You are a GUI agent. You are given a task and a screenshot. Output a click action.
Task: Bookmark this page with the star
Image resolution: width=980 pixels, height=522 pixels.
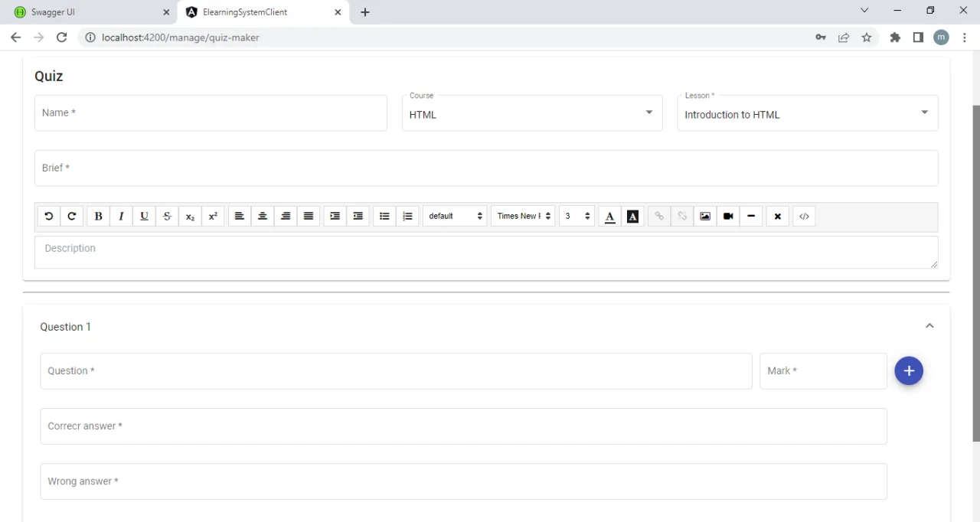[867, 38]
